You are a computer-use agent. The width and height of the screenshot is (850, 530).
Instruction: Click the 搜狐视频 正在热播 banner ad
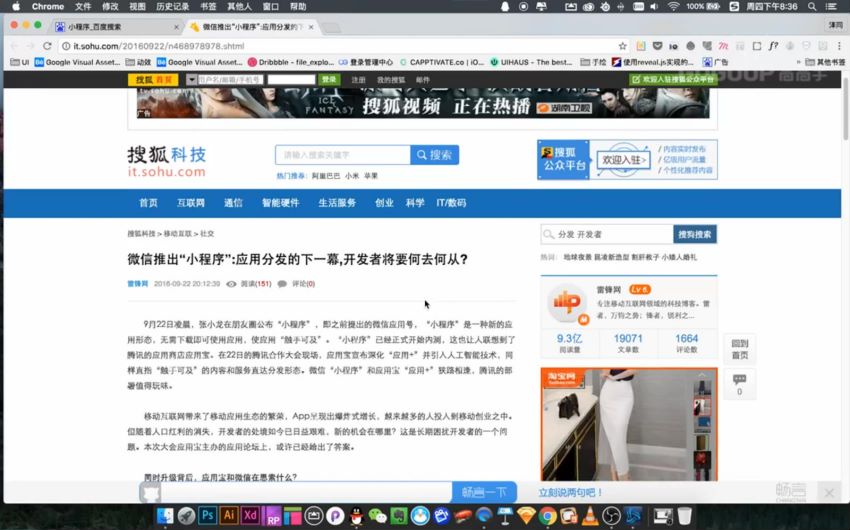[423, 103]
